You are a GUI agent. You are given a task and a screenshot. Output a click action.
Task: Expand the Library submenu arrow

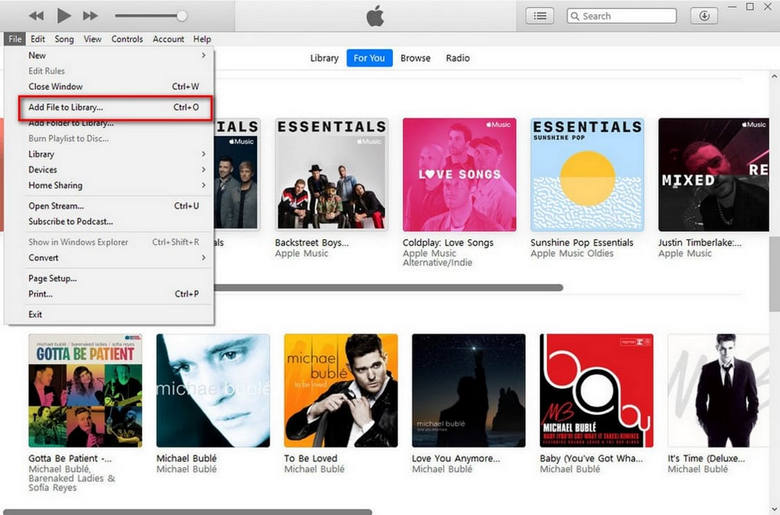point(203,154)
